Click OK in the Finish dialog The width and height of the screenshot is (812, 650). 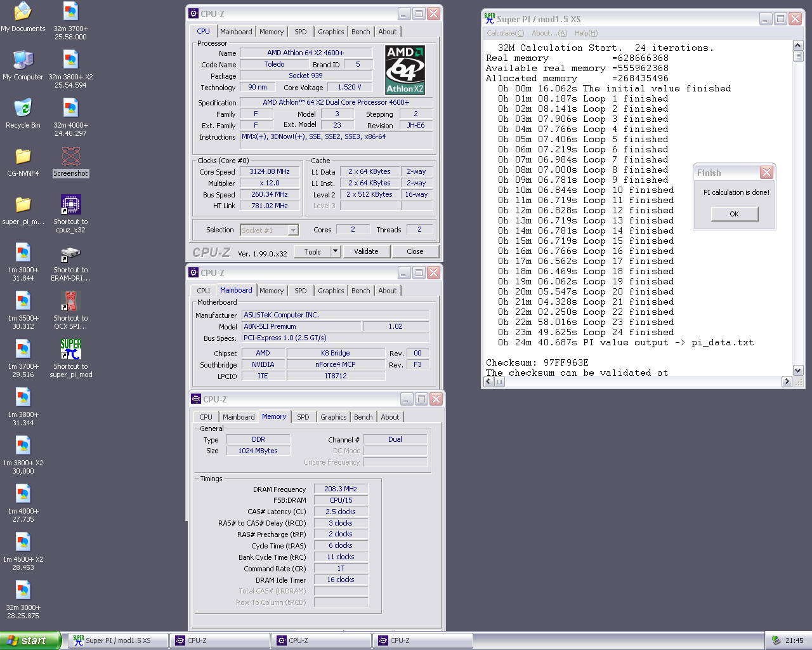[x=734, y=214]
